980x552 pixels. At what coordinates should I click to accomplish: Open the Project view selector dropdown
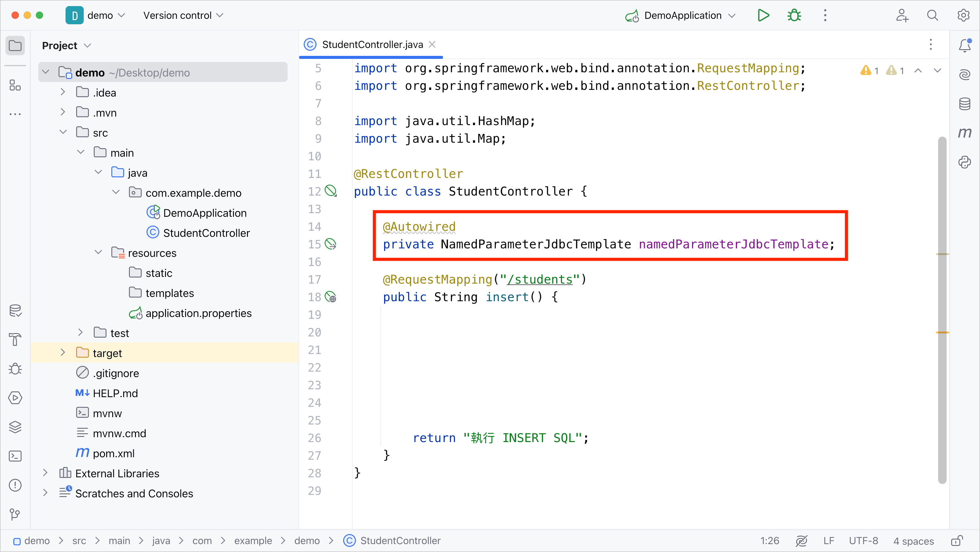66,46
